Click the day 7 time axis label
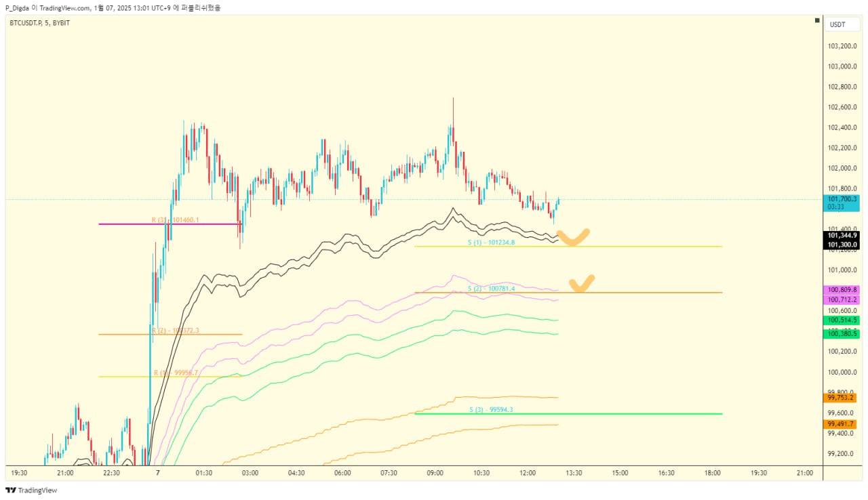868x500 pixels. point(157,473)
